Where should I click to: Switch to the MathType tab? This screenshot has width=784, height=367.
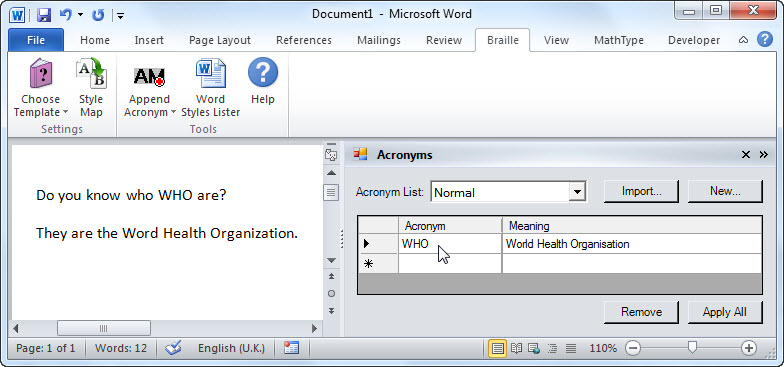tap(619, 40)
